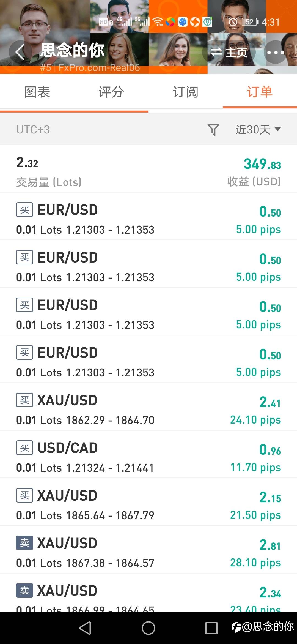This screenshot has height=644, width=297.
Task: Open first EUR/USD buy order row
Action: [x=148, y=217]
